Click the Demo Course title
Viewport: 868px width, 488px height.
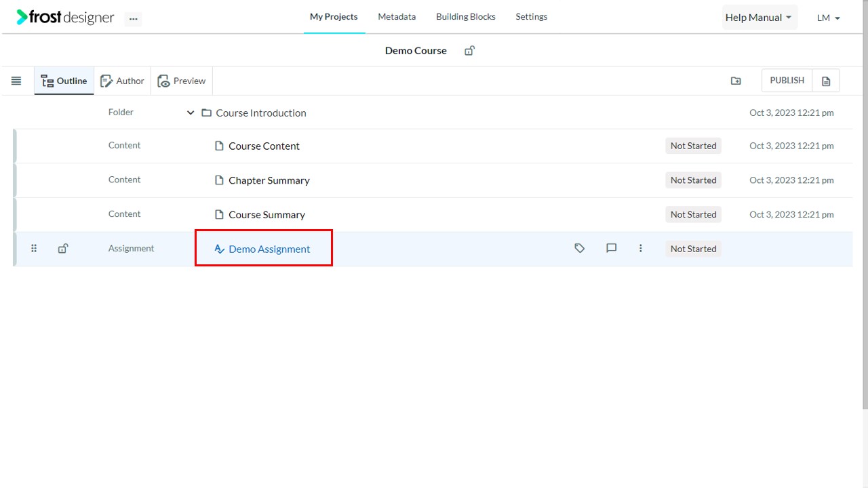coord(416,51)
